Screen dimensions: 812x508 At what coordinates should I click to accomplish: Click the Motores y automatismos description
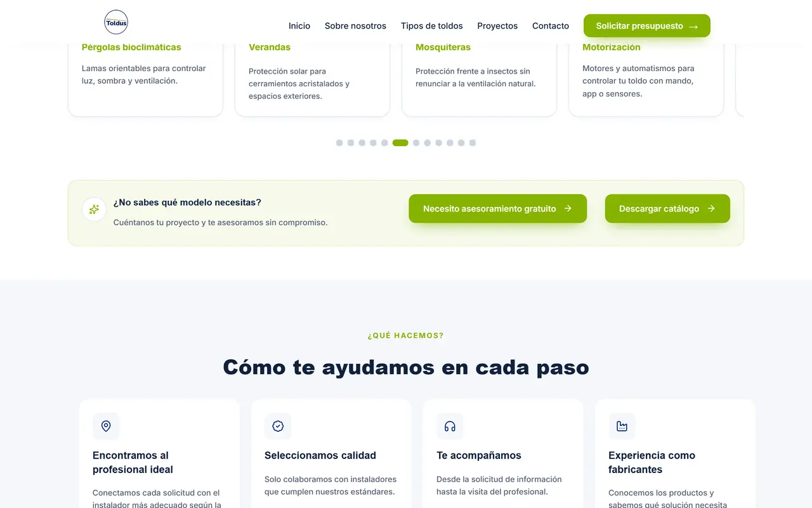(x=638, y=81)
